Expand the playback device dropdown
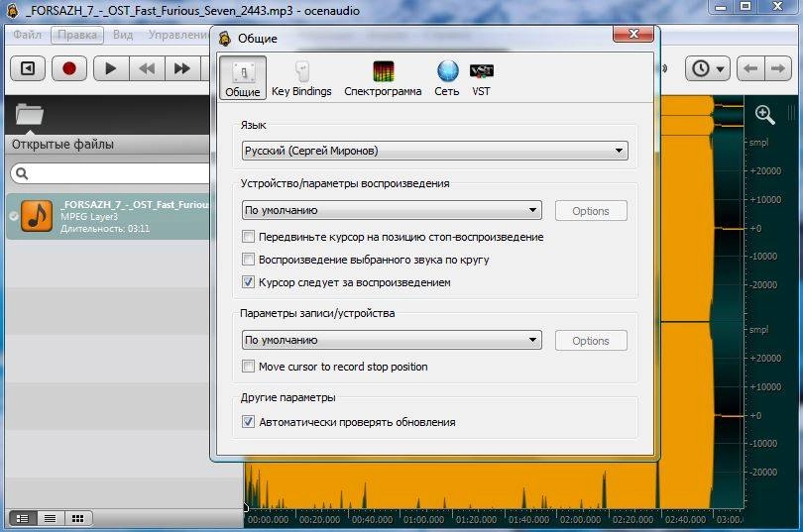 [x=392, y=210]
